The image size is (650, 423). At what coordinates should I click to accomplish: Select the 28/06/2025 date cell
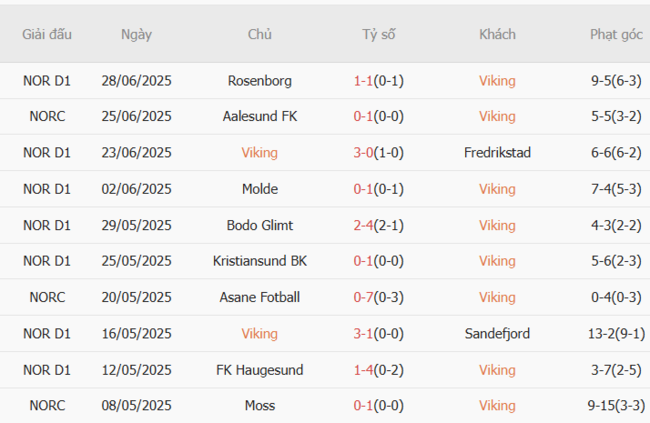pos(136,81)
